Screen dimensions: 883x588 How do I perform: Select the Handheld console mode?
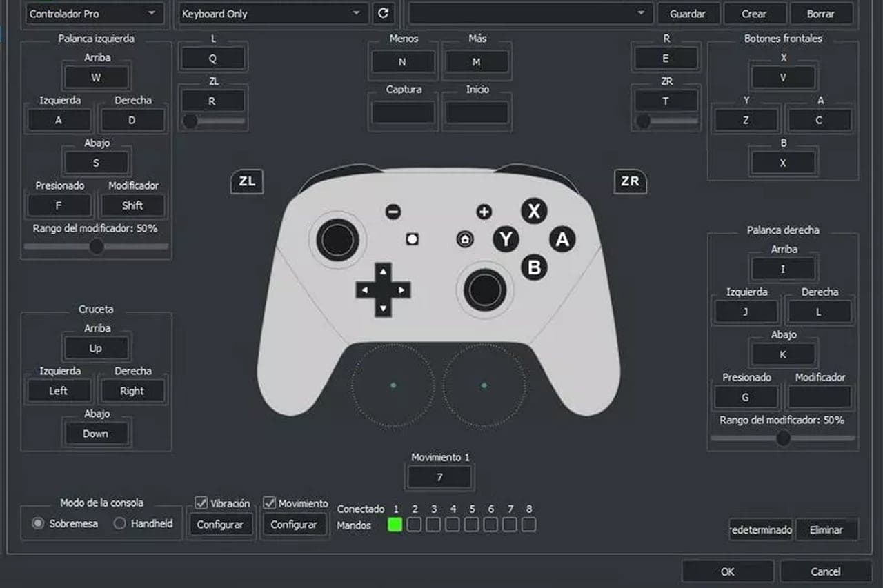tap(119, 524)
